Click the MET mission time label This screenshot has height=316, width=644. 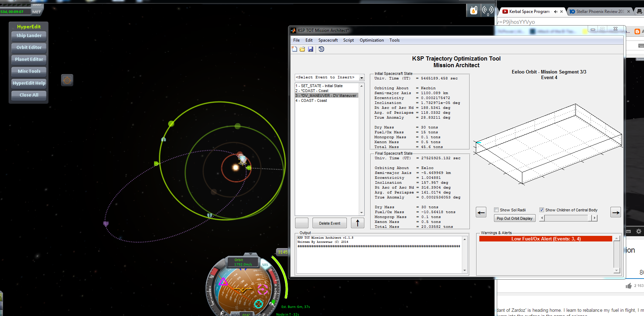pos(36,12)
